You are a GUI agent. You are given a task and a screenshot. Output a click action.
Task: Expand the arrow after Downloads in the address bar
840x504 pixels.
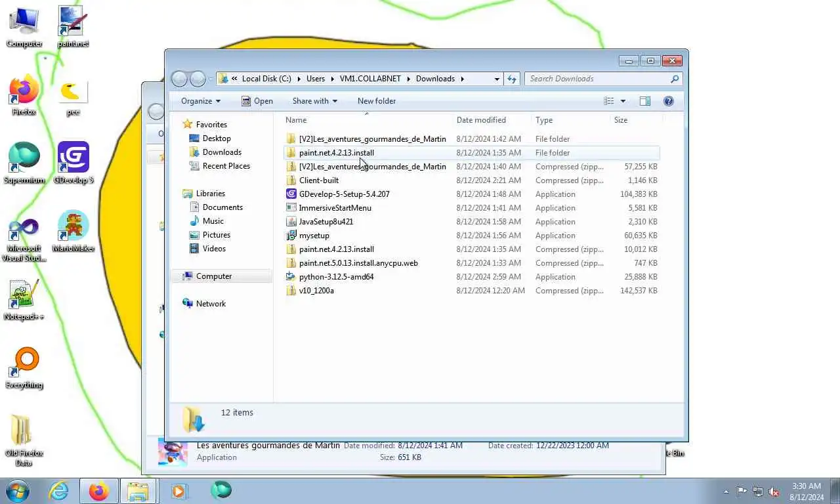pos(462,79)
